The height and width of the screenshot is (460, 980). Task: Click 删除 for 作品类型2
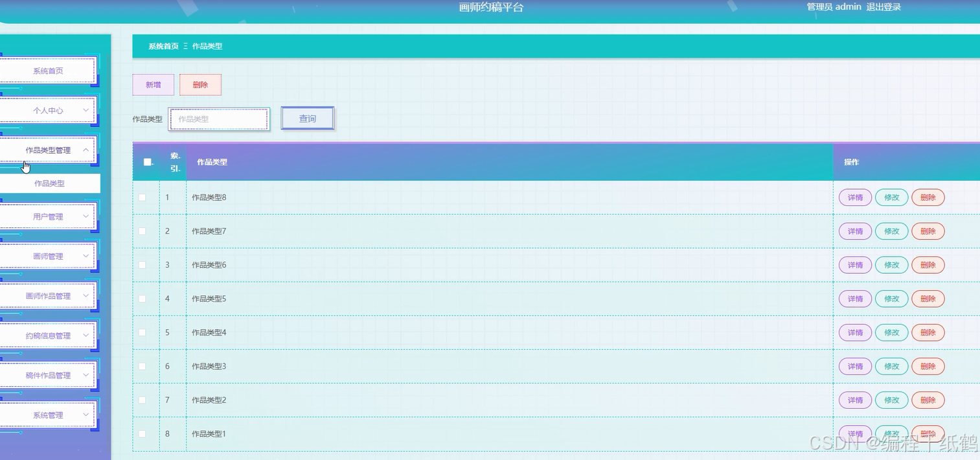(928, 400)
